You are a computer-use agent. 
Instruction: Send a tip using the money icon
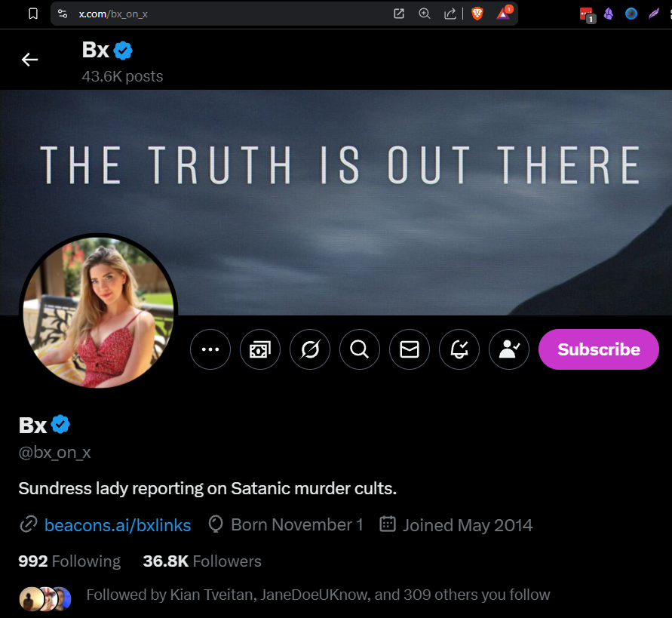click(x=259, y=349)
